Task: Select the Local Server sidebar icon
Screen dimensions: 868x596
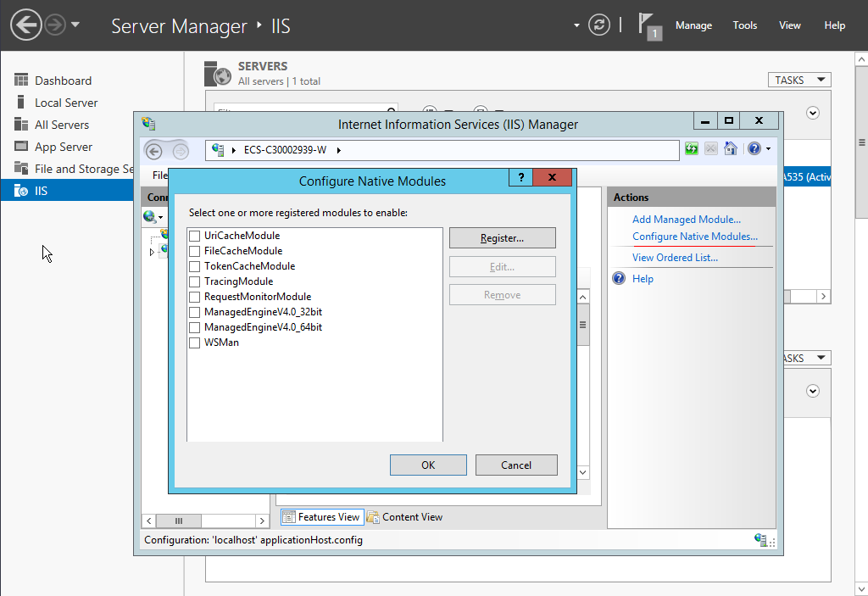Action: [21, 103]
